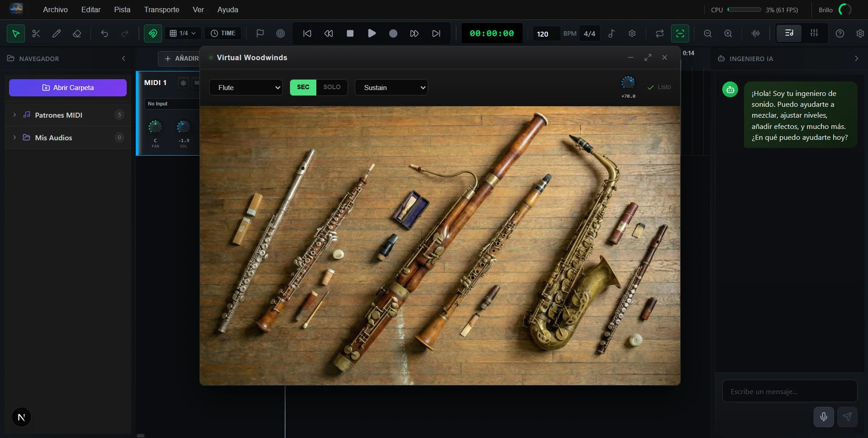Click the flag marker icon
The image size is (868, 438).
point(260,33)
